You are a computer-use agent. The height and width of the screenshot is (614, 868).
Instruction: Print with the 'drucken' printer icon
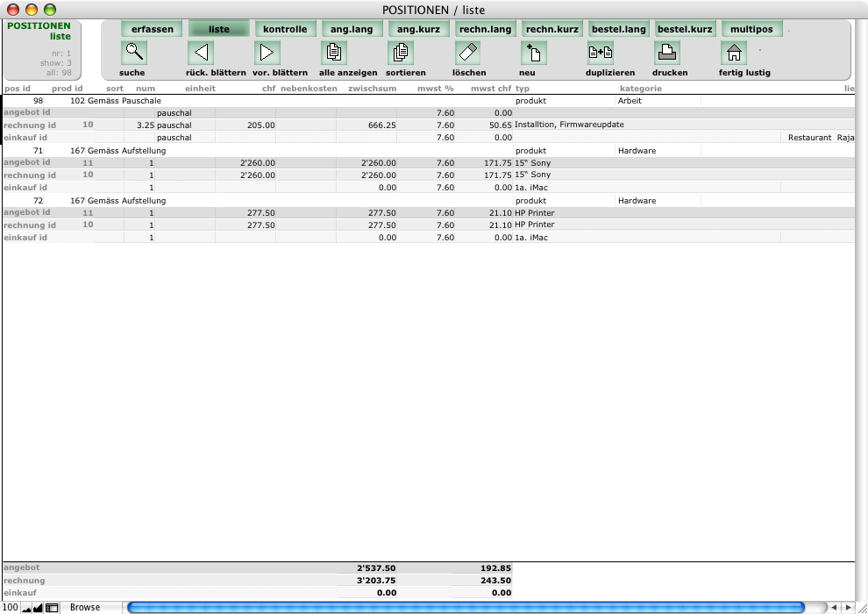tap(667, 53)
